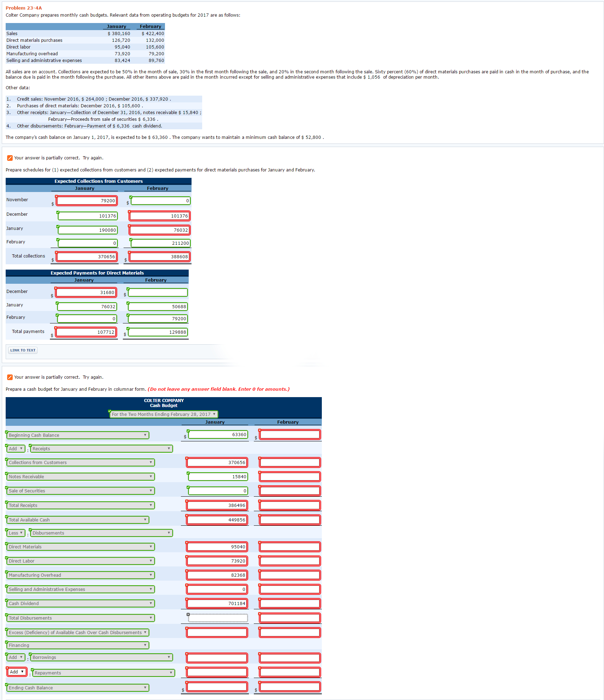Edit February collections field showing 211200

[x=160, y=243]
